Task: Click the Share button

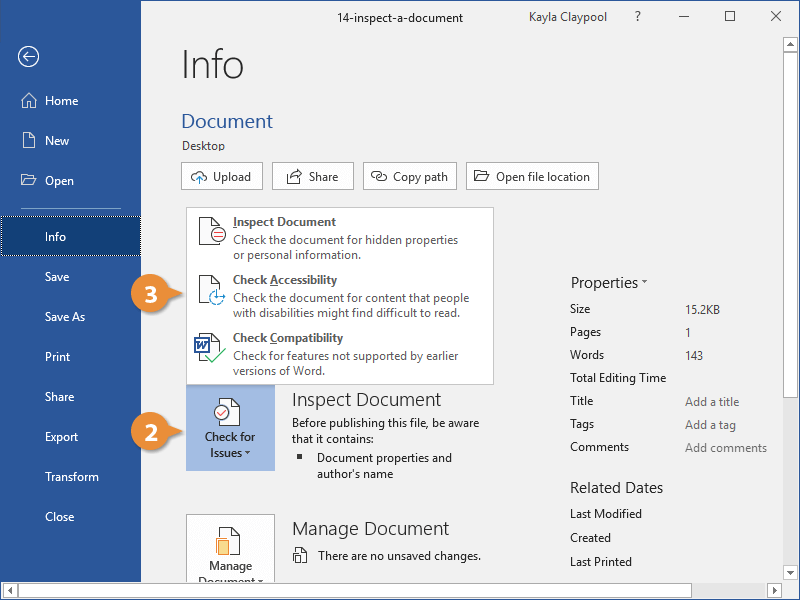Action: tap(312, 177)
